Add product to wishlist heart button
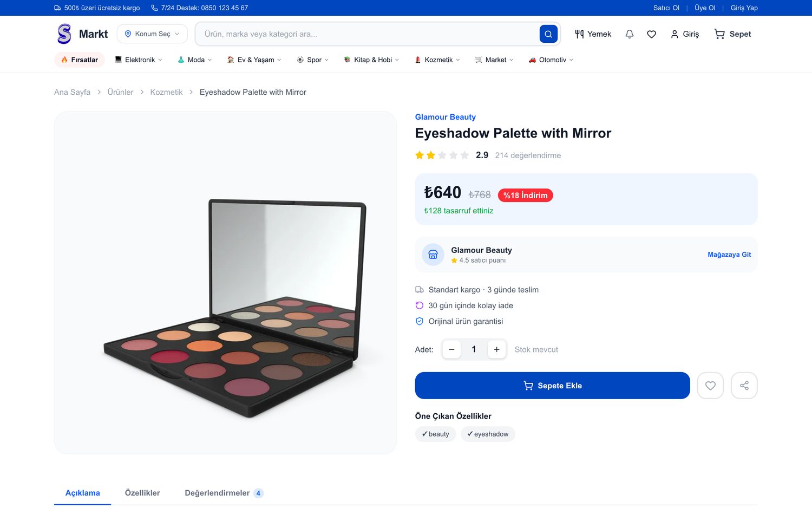The image size is (812, 508). [x=710, y=386]
